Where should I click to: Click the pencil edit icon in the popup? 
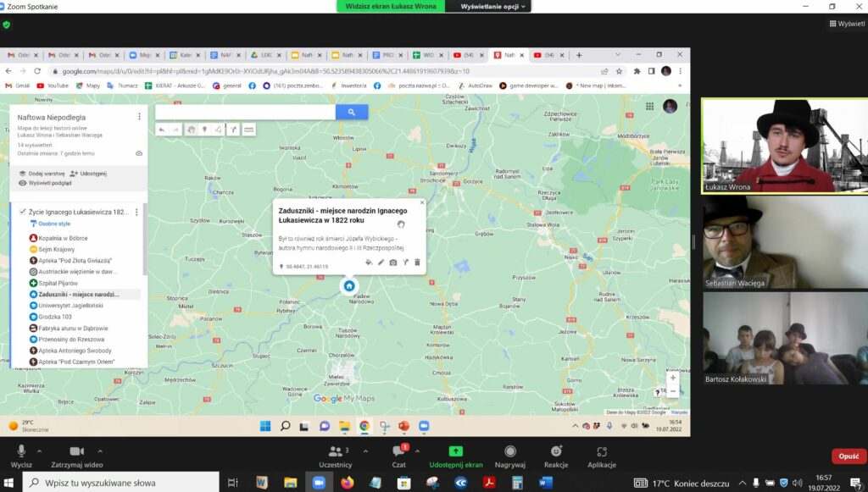pos(381,263)
